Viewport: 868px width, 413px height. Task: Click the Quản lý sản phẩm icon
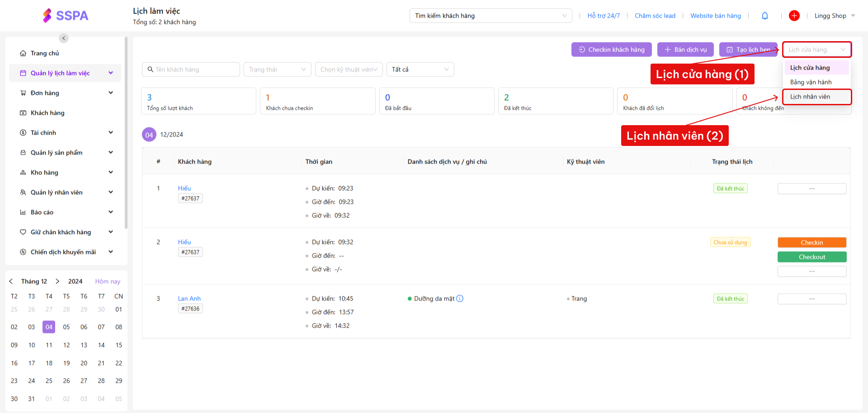coord(23,153)
